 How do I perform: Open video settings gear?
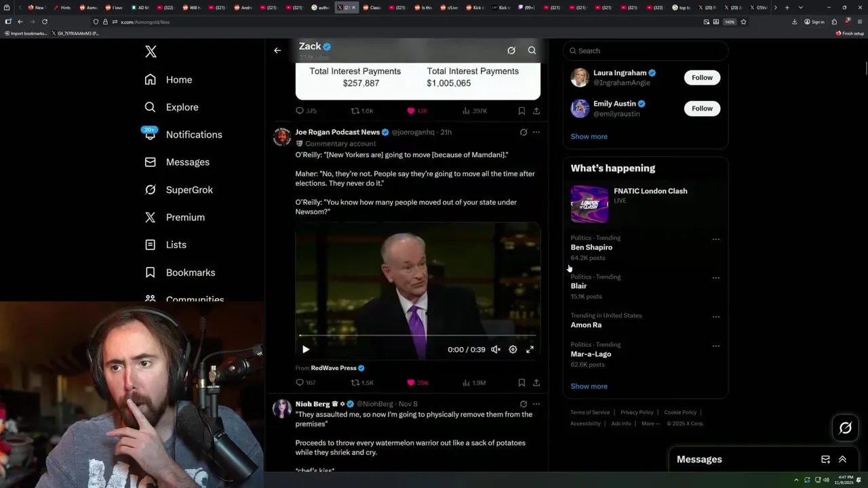[513, 350]
